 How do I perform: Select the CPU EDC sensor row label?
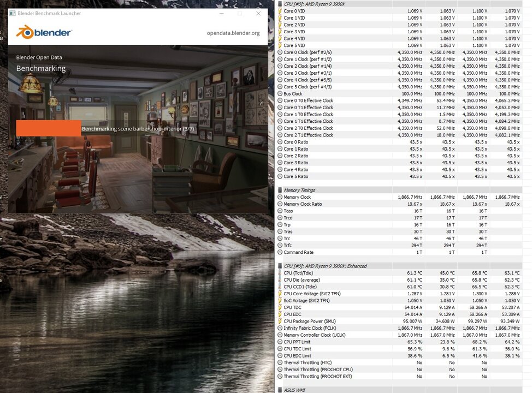pos(292,314)
